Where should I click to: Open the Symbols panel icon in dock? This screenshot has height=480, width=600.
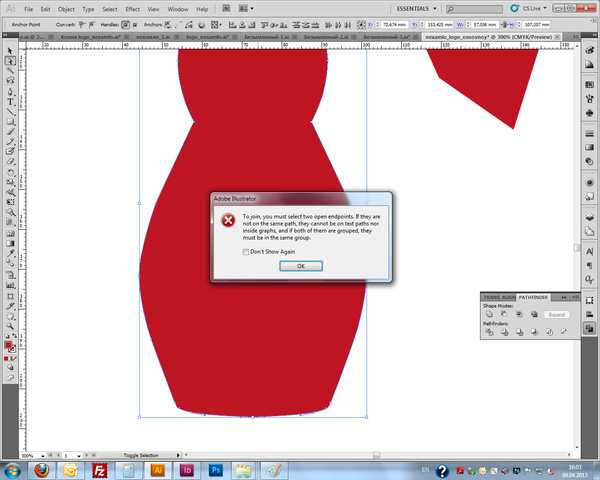point(590,113)
